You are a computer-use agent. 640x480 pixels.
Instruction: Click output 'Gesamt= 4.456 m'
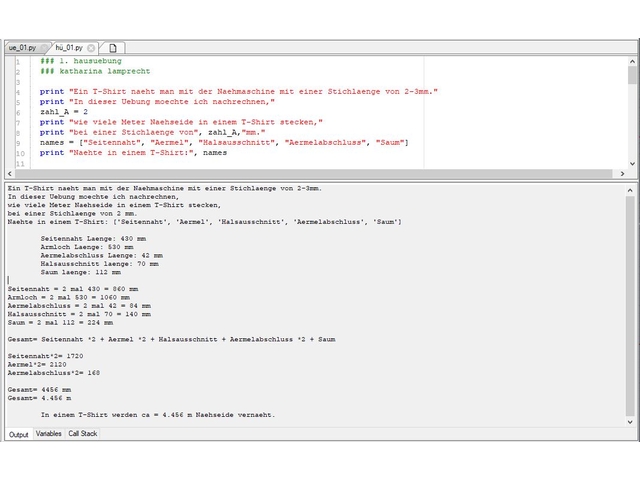click(39, 398)
